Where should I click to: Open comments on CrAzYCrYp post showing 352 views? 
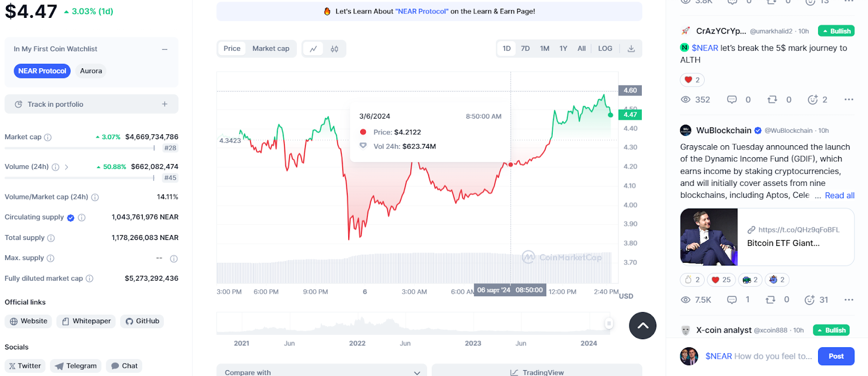coord(732,100)
